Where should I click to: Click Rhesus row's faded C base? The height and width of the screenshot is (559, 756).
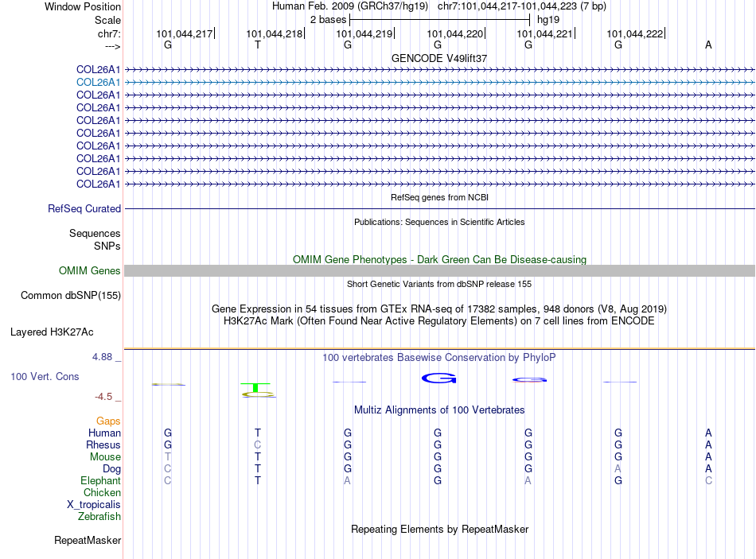[258, 444]
